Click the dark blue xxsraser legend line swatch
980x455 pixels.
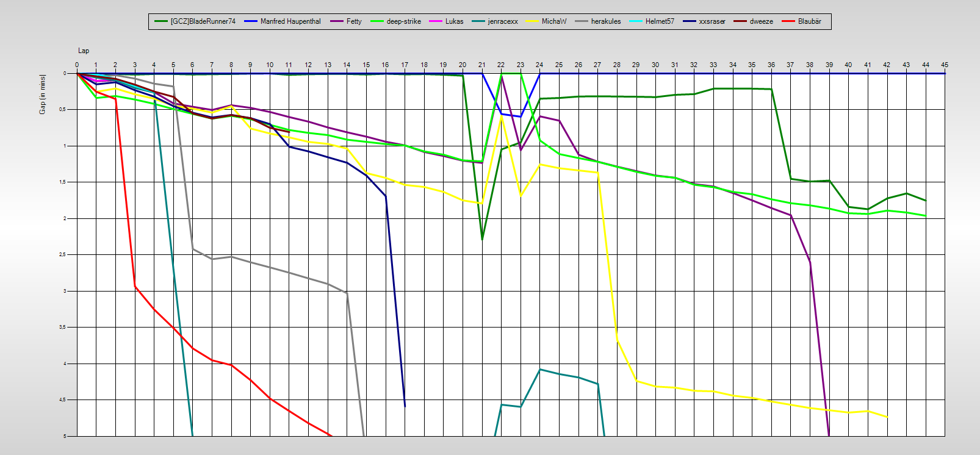click(x=690, y=21)
